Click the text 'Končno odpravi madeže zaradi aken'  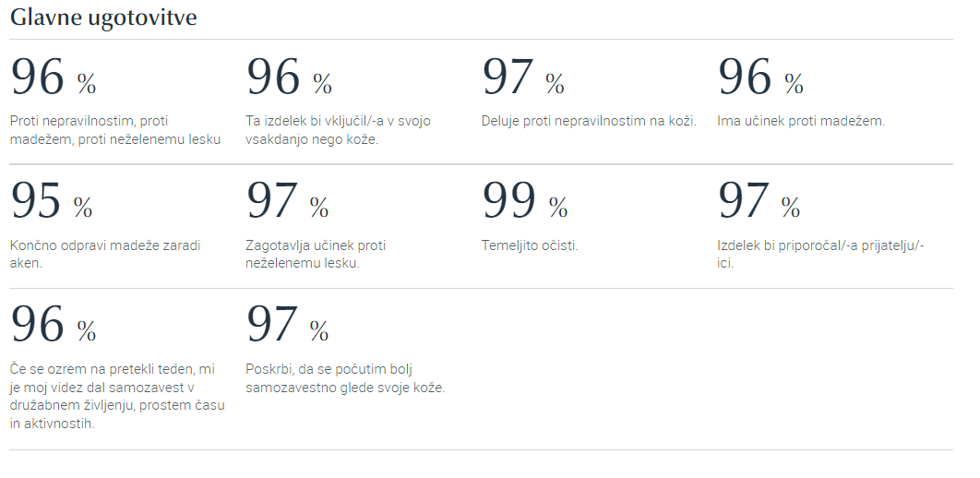point(105,255)
